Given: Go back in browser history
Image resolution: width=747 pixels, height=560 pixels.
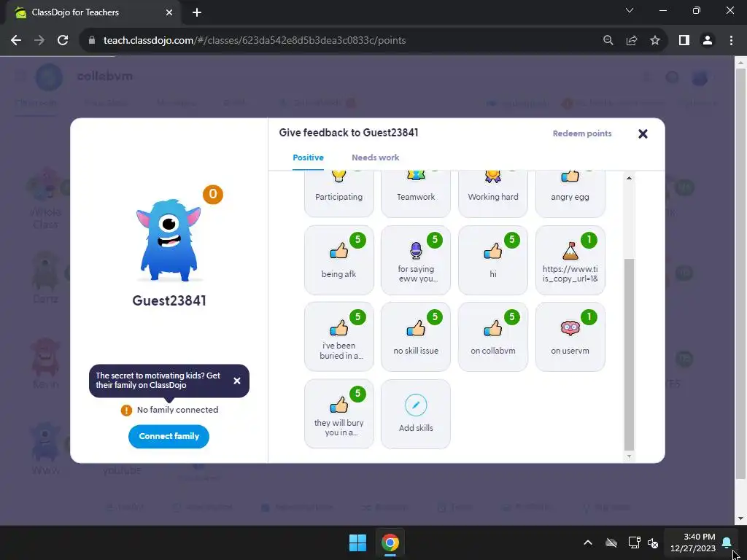Looking at the screenshot, I should [x=16, y=41].
